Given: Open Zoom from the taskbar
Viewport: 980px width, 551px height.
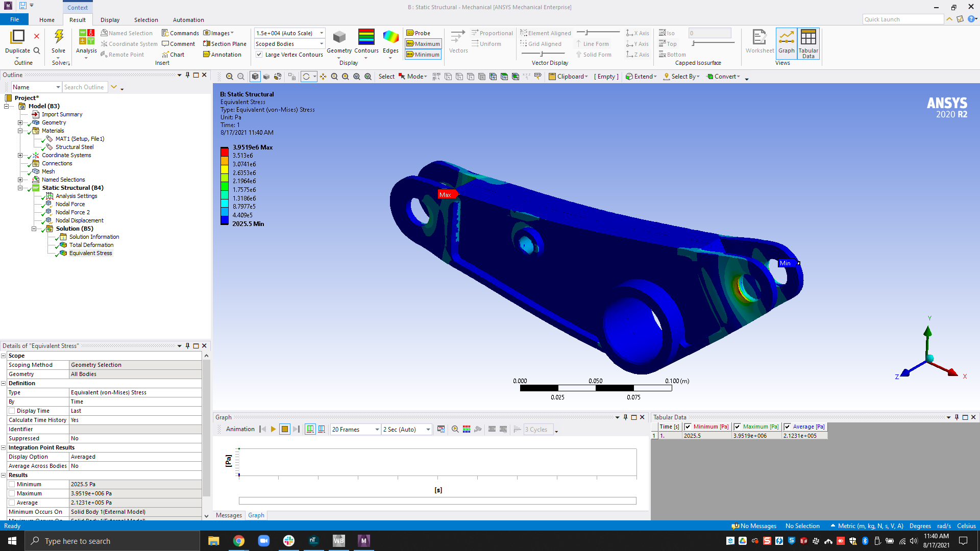Looking at the screenshot, I should tap(264, 541).
